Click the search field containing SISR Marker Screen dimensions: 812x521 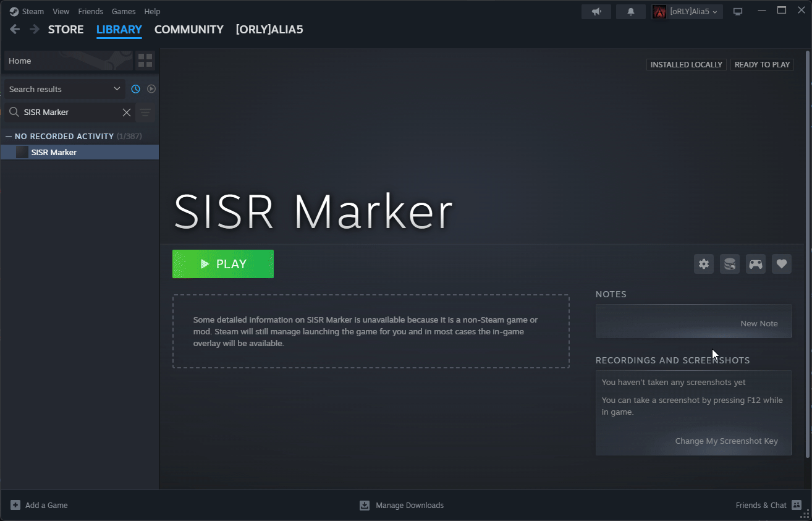[69, 112]
